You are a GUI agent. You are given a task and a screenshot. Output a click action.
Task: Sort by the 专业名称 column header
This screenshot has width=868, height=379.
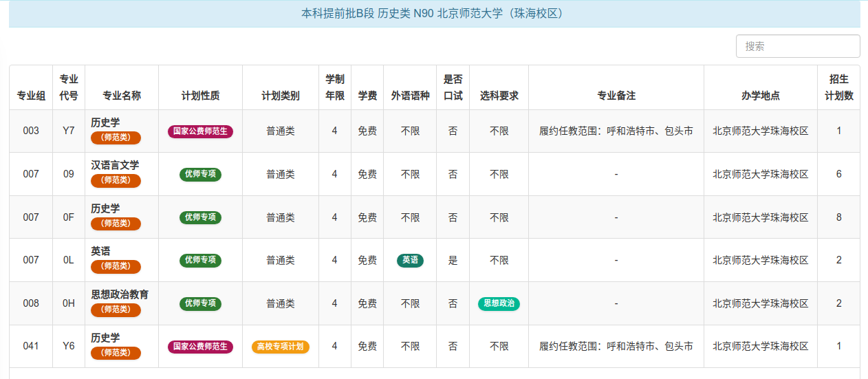click(x=122, y=87)
